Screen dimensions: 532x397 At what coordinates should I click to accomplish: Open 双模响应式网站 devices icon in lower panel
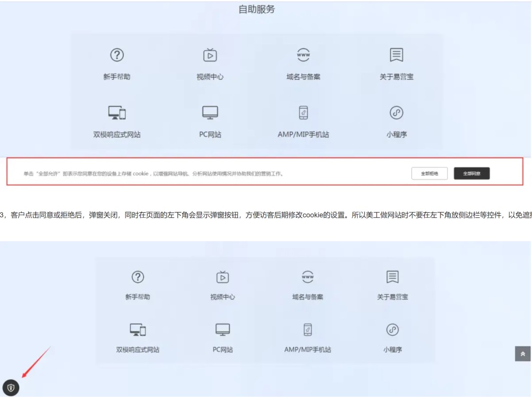(x=138, y=330)
